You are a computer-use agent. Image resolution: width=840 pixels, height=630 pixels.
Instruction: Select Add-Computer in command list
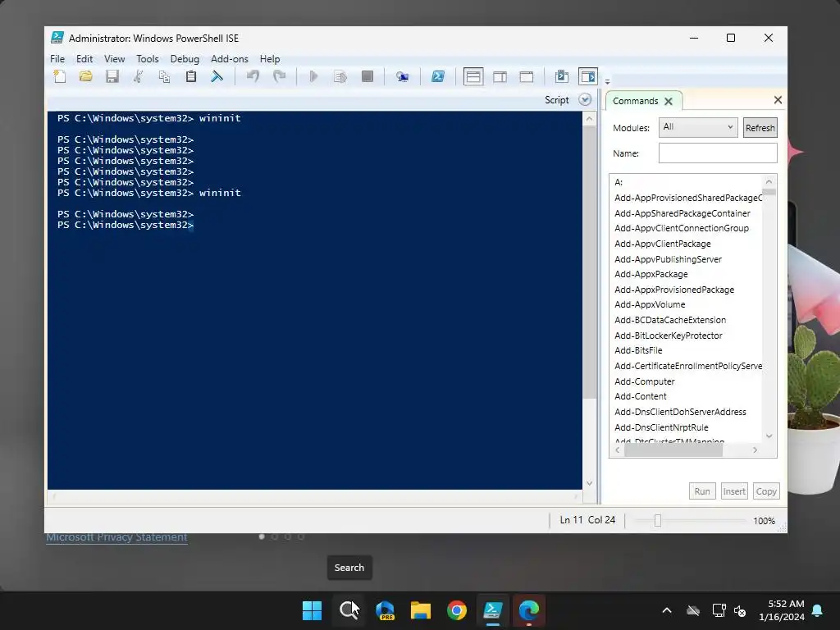pos(645,381)
